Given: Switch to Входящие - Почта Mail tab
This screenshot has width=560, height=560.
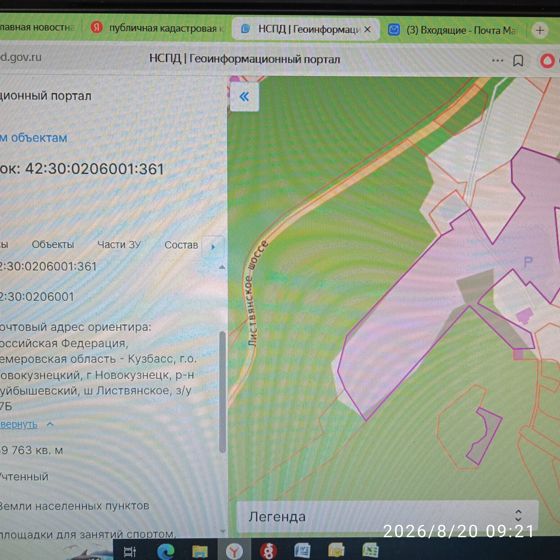Looking at the screenshot, I should tap(452, 30).
